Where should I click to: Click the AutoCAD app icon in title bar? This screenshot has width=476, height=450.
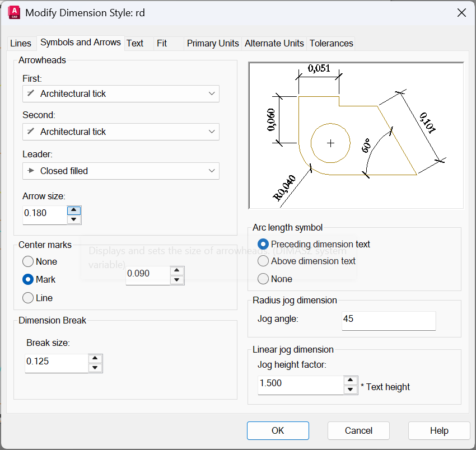15,12
